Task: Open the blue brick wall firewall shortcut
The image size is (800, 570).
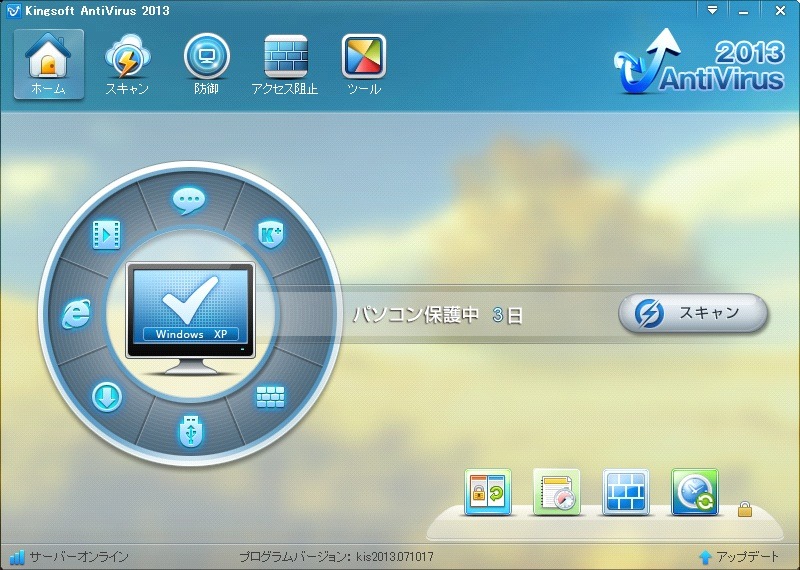Action: 626,492
